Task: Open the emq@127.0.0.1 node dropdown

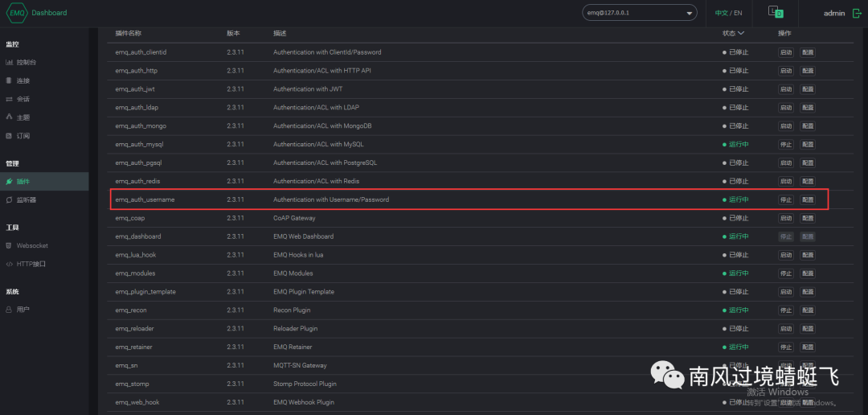Action: (640, 13)
